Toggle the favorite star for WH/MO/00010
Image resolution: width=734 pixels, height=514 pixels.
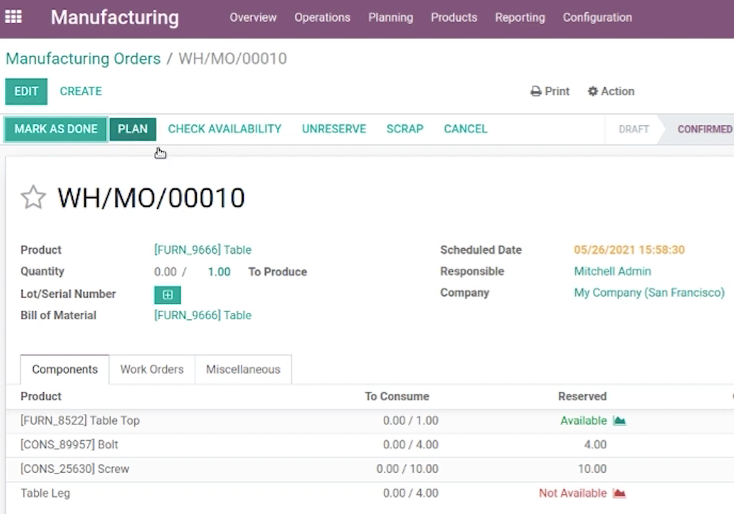point(33,197)
